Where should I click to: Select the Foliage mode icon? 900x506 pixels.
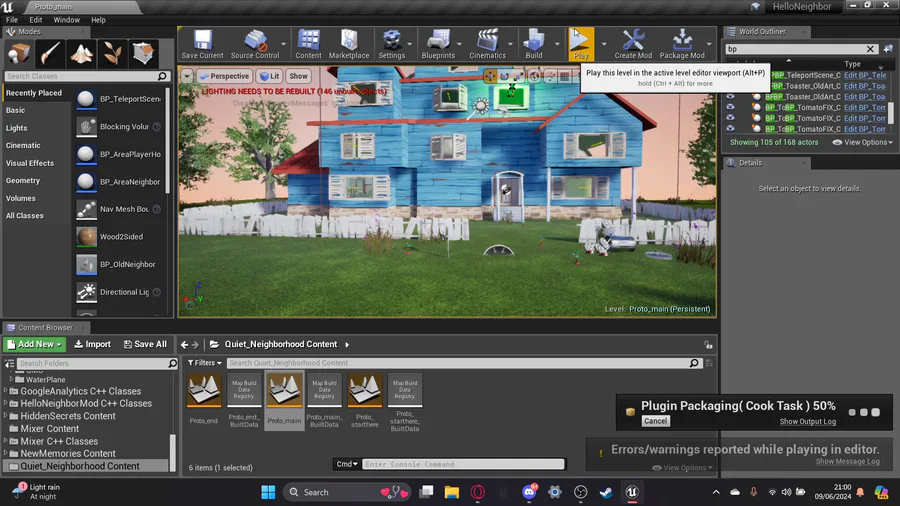[x=112, y=53]
